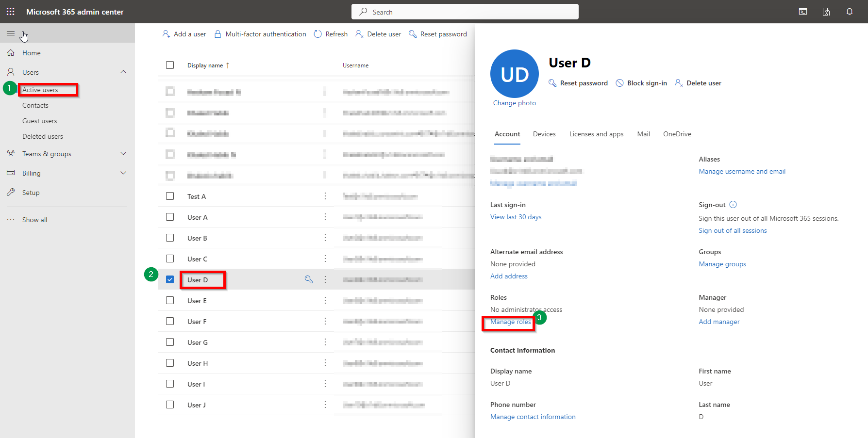Check the User E checkbox
The width and height of the screenshot is (868, 438).
(170, 300)
